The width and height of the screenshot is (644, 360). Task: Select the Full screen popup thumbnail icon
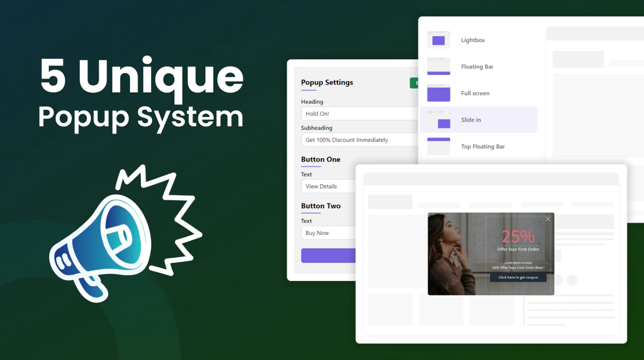pos(438,93)
